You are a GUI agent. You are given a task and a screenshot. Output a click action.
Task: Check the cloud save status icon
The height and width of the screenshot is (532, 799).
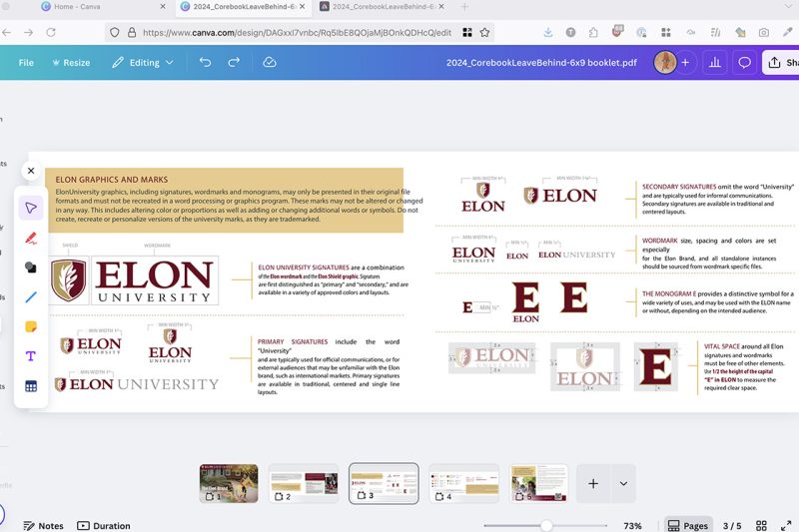tap(269, 62)
